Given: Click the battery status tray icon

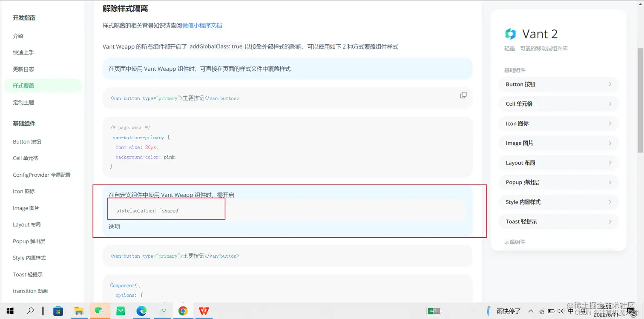Looking at the screenshot, I should [551, 311].
